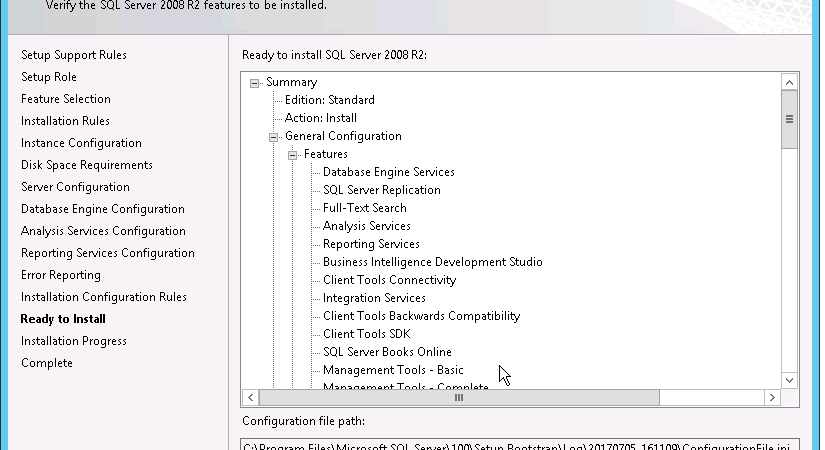Select Full-Text Search item
825x450 pixels.
coord(365,208)
